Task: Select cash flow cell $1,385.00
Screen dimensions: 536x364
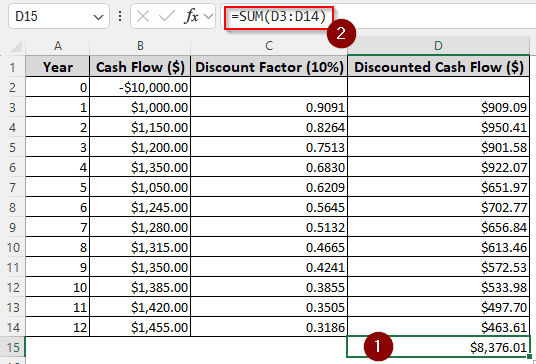Action: pos(140,287)
